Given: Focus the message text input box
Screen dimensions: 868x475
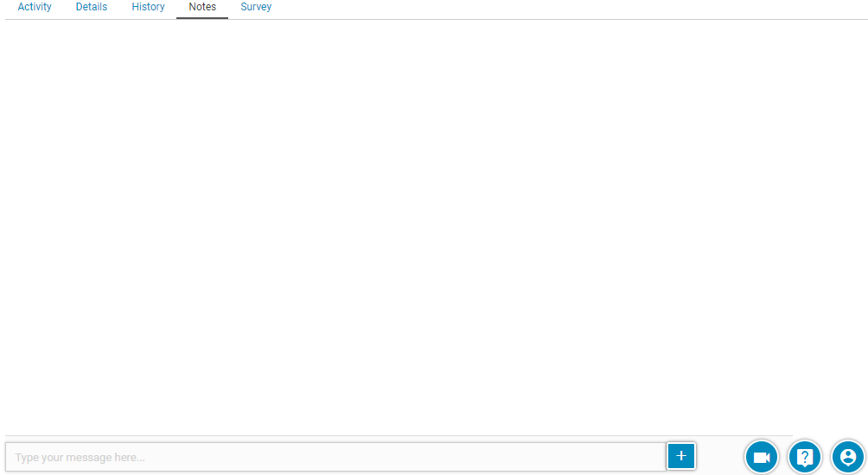Looking at the screenshot, I should point(335,457).
